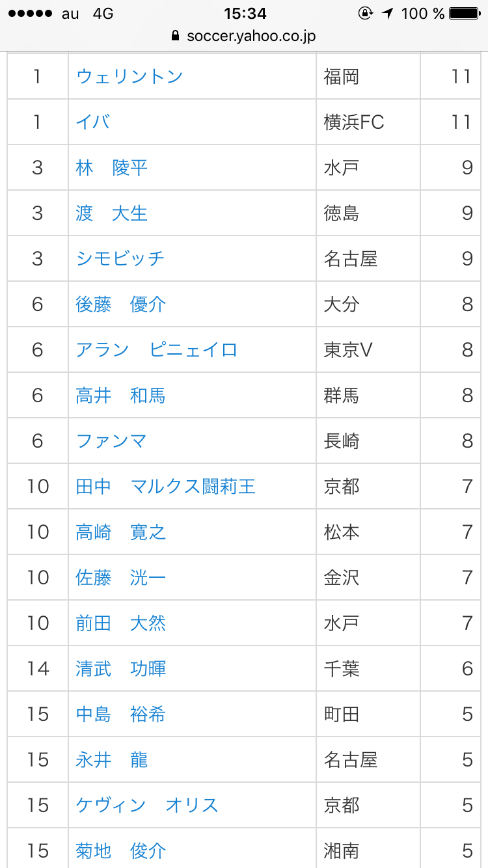Open player link シモビッチ

click(x=120, y=259)
